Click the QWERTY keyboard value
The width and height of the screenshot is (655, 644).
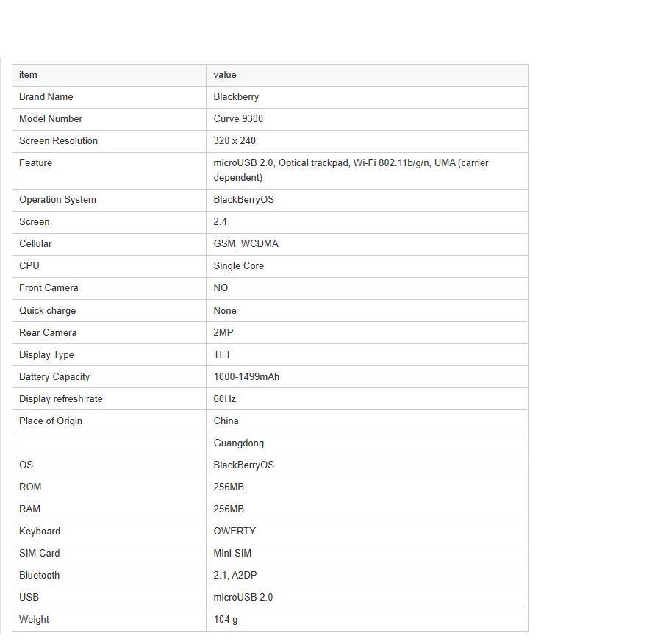[235, 532]
